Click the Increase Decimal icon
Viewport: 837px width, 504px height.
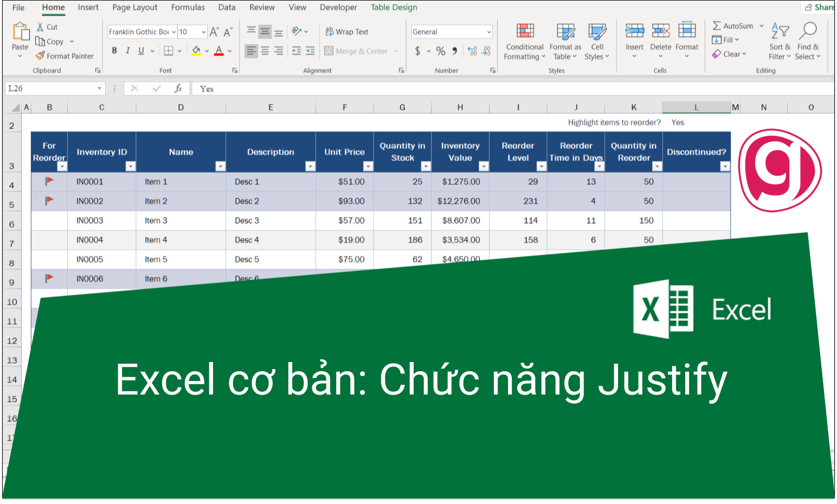(x=472, y=50)
